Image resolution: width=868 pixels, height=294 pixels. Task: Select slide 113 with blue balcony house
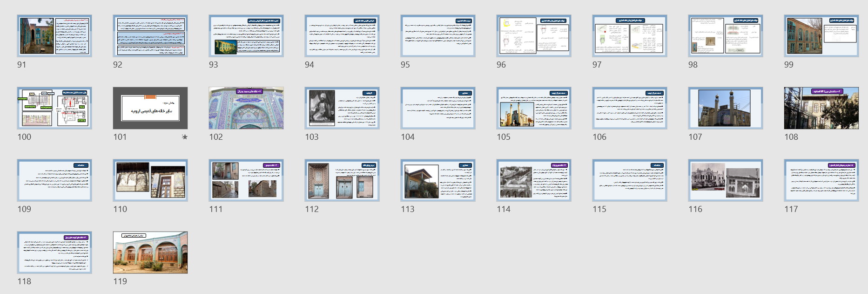pos(438,180)
